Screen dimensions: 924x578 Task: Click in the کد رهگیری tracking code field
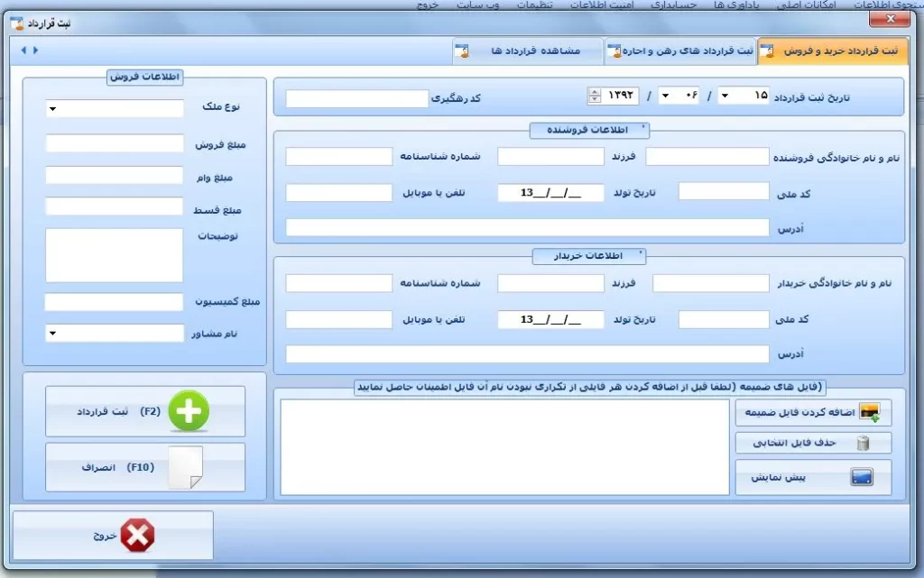(x=356, y=98)
